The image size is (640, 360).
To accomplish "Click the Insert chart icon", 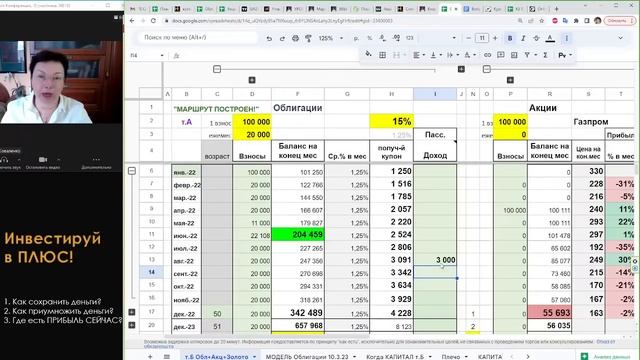I will 514,55.
